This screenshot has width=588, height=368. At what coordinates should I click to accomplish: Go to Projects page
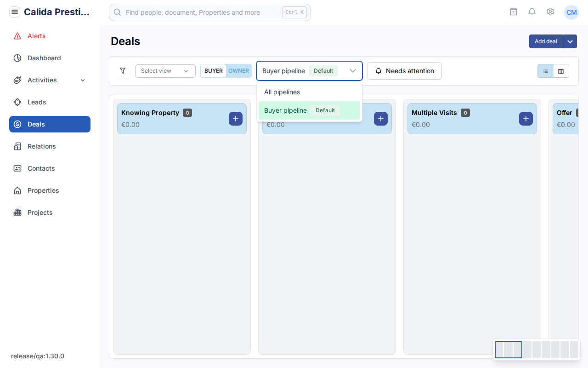[x=50, y=213]
